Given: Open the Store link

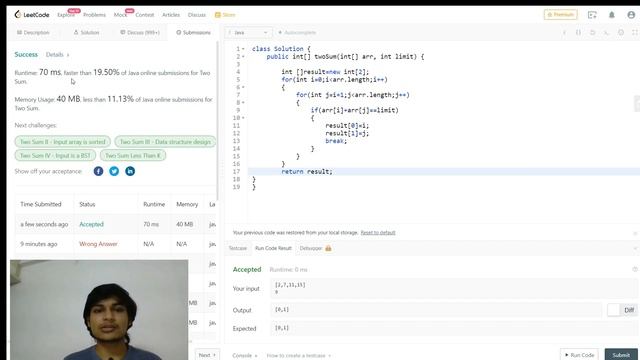Looking at the screenshot, I should 225,15.
